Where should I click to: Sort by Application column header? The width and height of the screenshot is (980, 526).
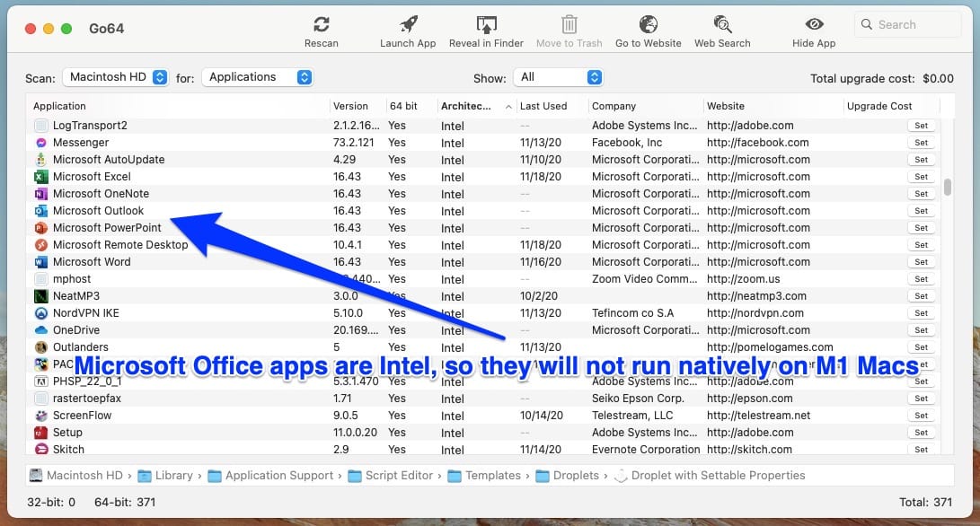[x=59, y=106]
